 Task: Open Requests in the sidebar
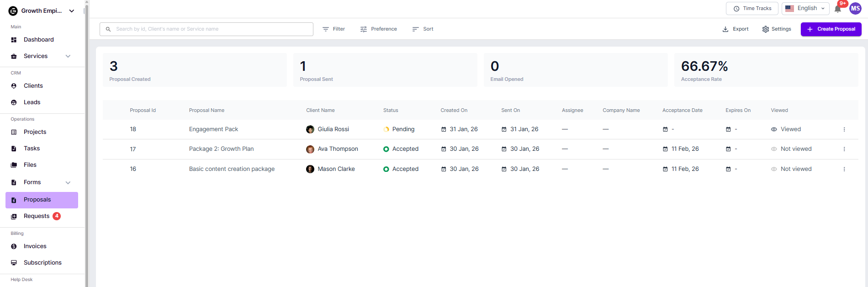(37, 216)
